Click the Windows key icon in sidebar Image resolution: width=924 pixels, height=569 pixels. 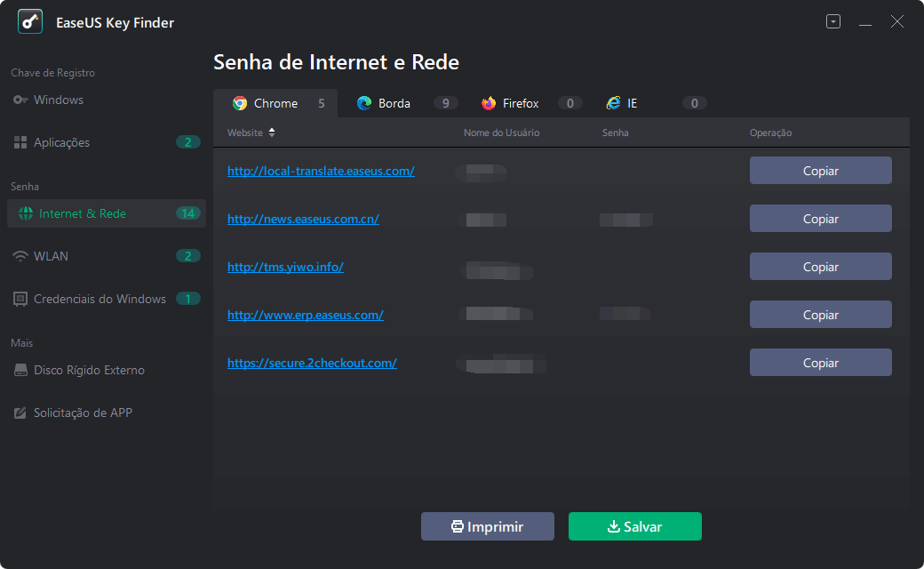(20, 100)
